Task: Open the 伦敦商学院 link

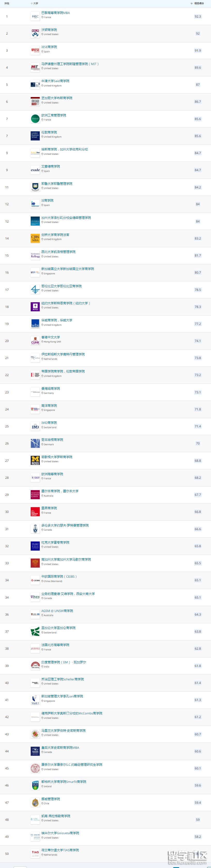Action: (x=49, y=132)
